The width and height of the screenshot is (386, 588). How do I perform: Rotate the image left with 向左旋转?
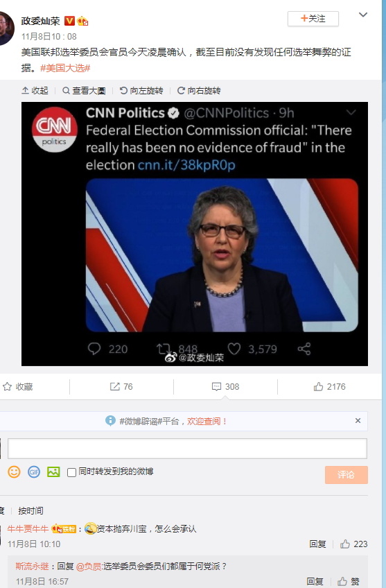[x=141, y=90]
